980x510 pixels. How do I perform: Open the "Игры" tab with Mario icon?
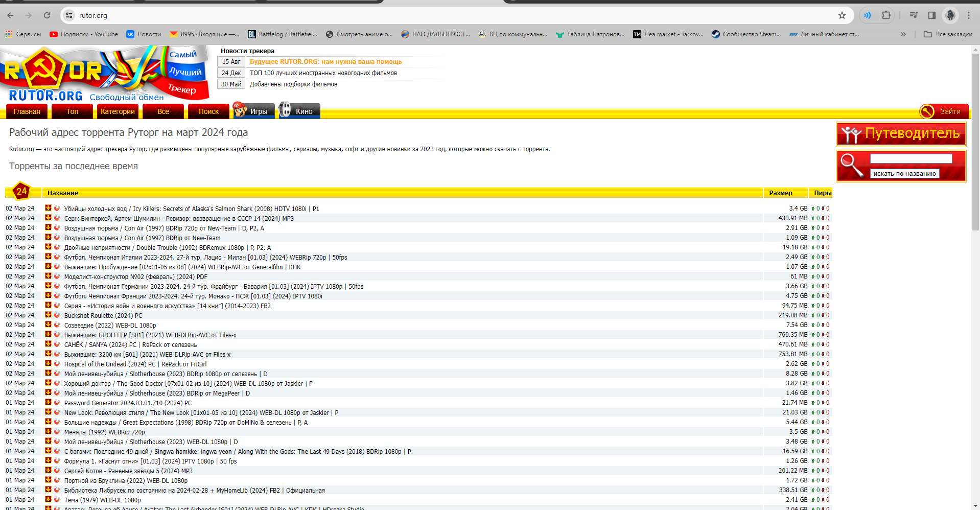(254, 110)
